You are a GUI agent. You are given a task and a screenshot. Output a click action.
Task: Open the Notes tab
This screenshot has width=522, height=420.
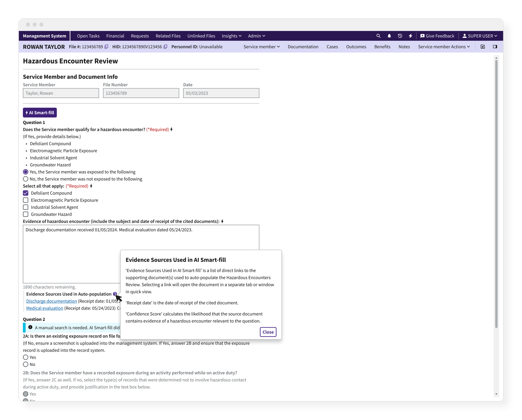point(404,47)
